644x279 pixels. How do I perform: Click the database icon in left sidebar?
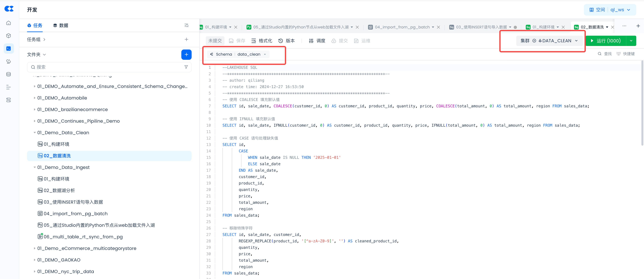tap(9, 74)
